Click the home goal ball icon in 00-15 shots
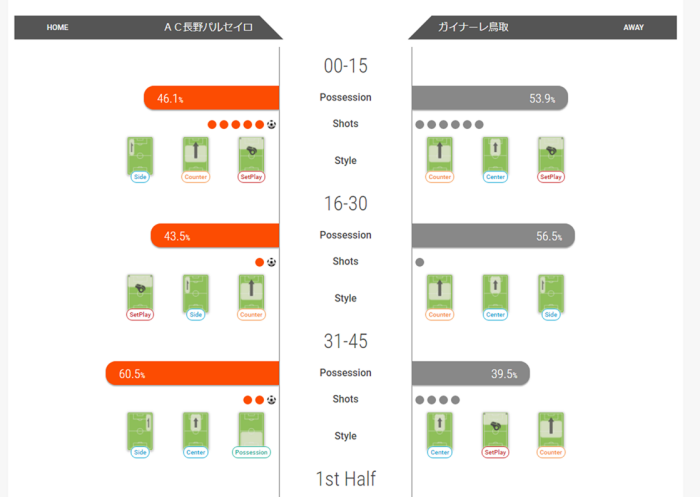The width and height of the screenshot is (700, 497). [272, 125]
